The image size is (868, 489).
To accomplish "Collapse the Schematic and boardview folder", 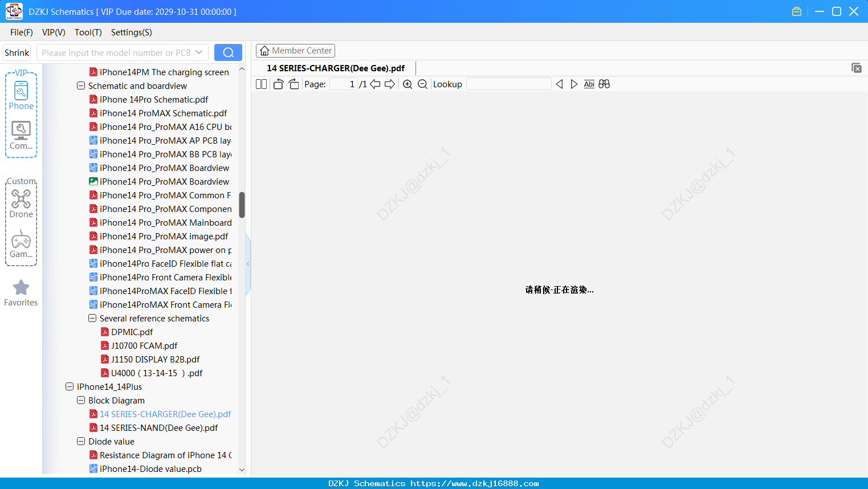I will tap(81, 86).
